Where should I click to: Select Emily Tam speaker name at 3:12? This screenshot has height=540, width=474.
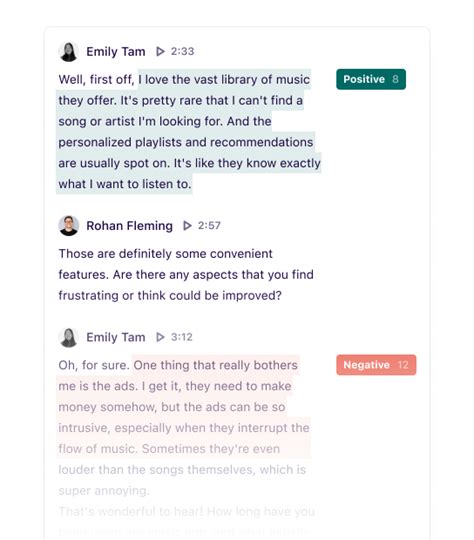pyautogui.click(x=116, y=337)
